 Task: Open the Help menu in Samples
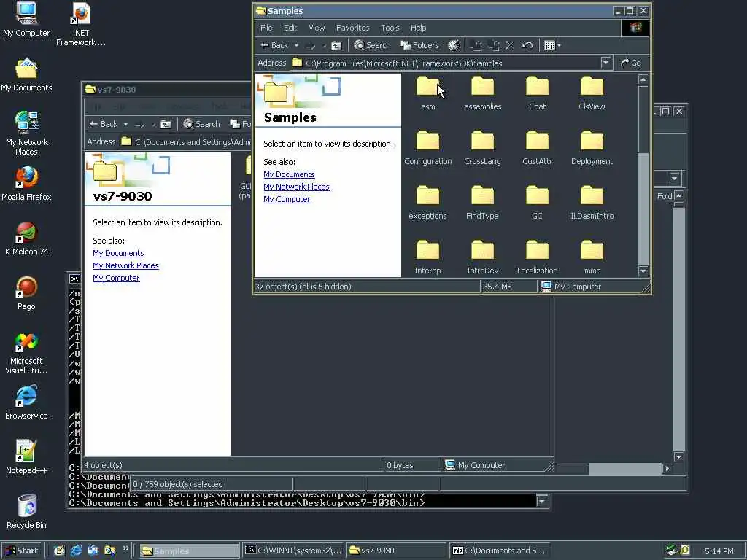pyautogui.click(x=418, y=28)
